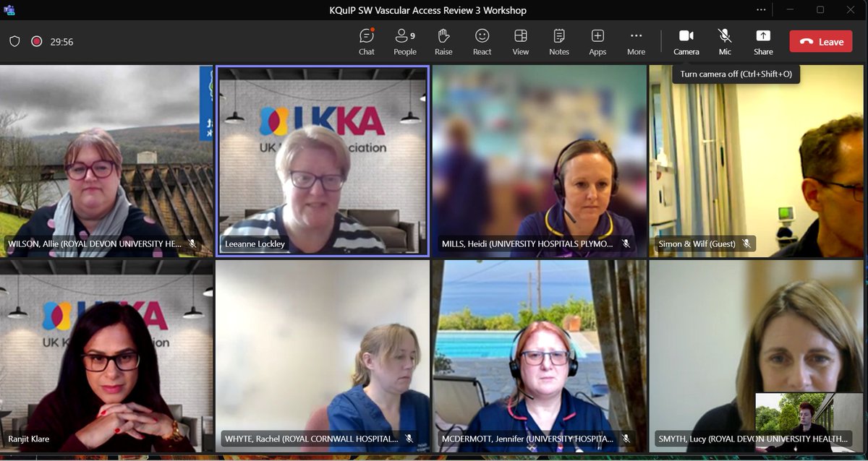Open the Apps menu
The height and width of the screenshot is (461, 868).
pyautogui.click(x=597, y=42)
